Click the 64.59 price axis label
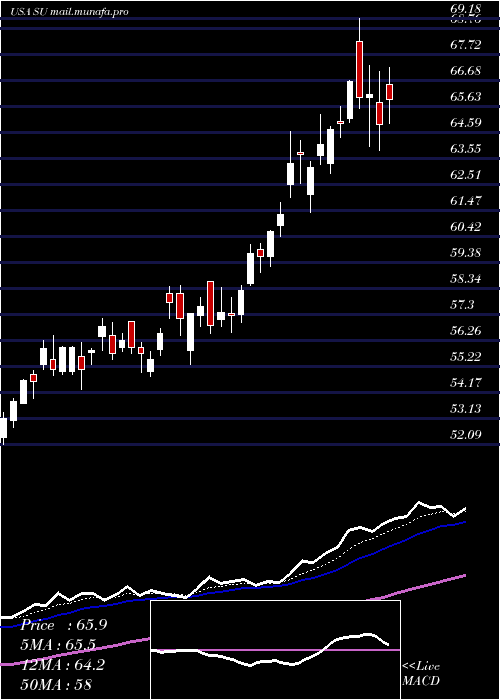This screenshot has width=500, height=700. (x=466, y=123)
